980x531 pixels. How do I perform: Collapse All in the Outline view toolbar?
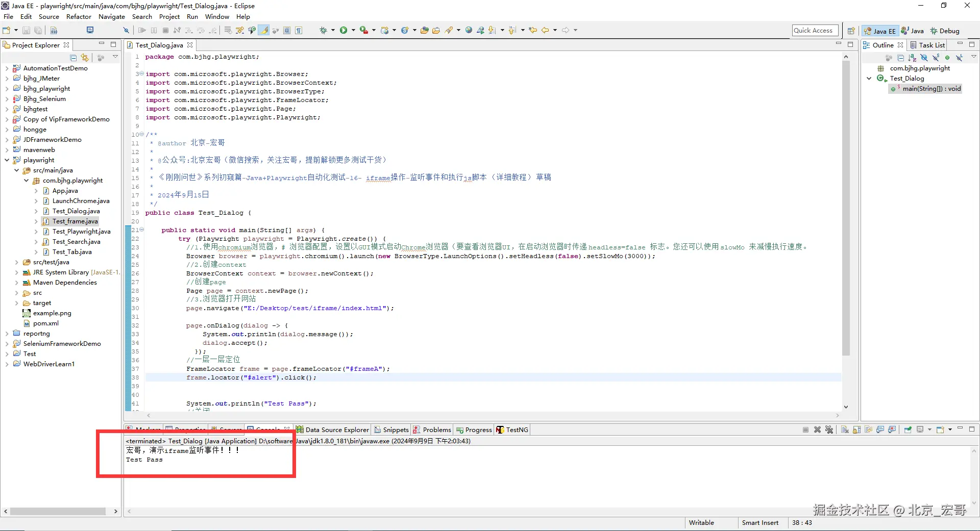[900, 58]
